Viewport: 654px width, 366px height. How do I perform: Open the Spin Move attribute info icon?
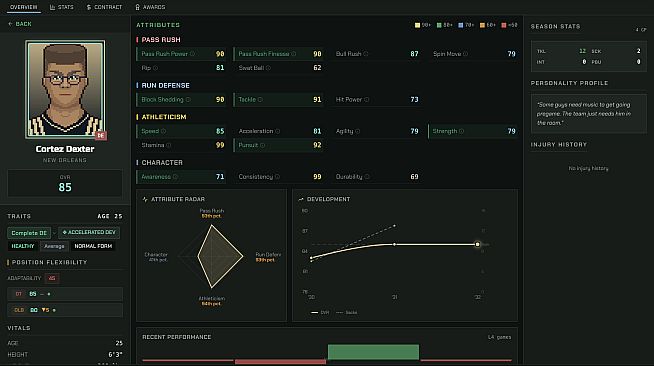(465, 54)
